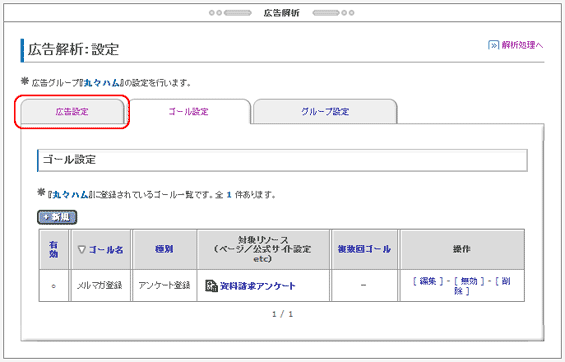
Task: Click the 操作 column header
Action: tap(462, 249)
